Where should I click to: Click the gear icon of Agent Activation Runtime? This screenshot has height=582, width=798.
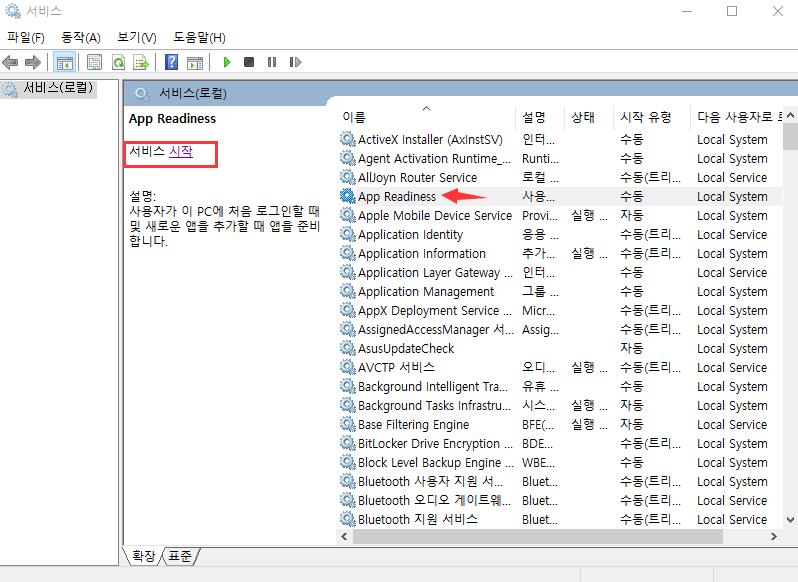348,158
